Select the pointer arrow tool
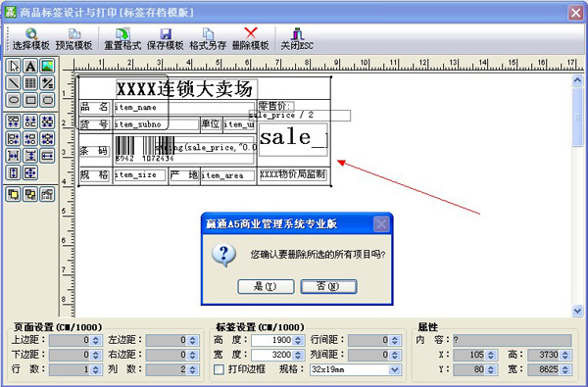Screen dimensions: 588x387 tap(14, 66)
